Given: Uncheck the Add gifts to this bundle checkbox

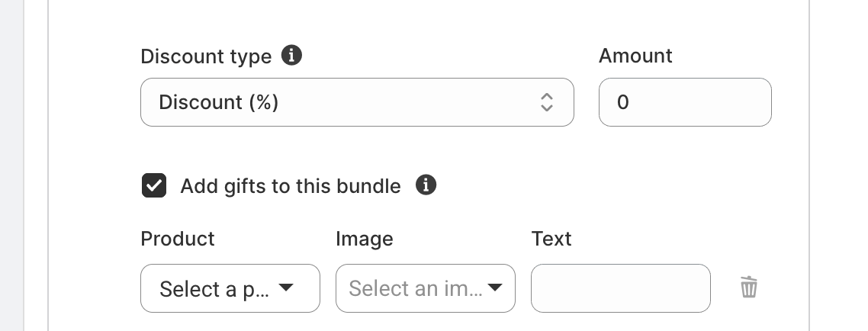Looking at the screenshot, I should point(154,185).
